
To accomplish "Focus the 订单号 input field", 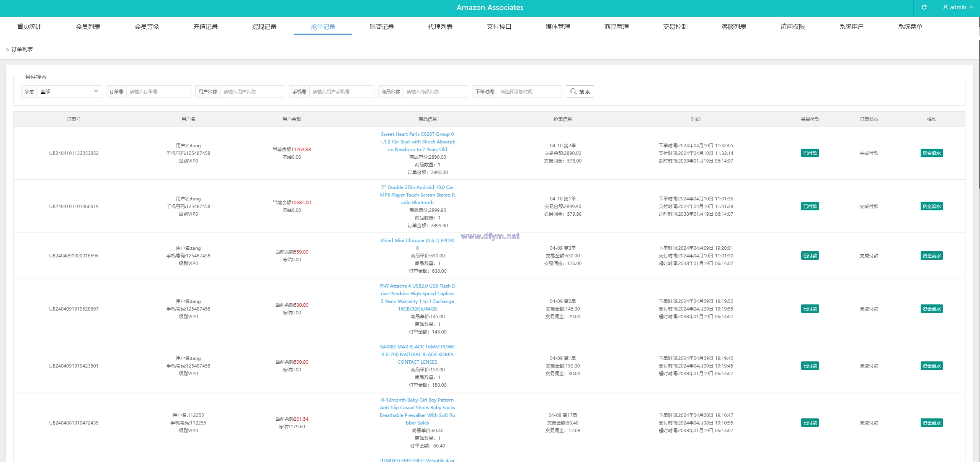I will (x=158, y=91).
